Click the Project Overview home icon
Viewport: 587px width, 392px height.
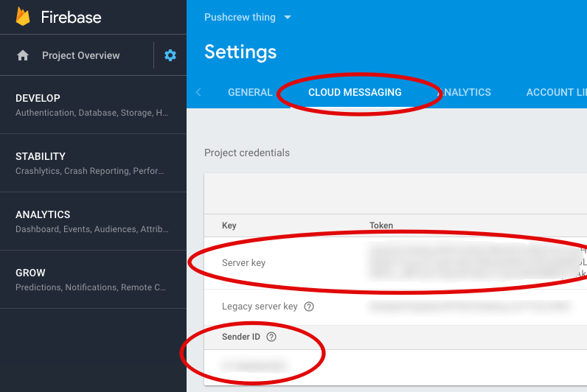(x=23, y=55)
